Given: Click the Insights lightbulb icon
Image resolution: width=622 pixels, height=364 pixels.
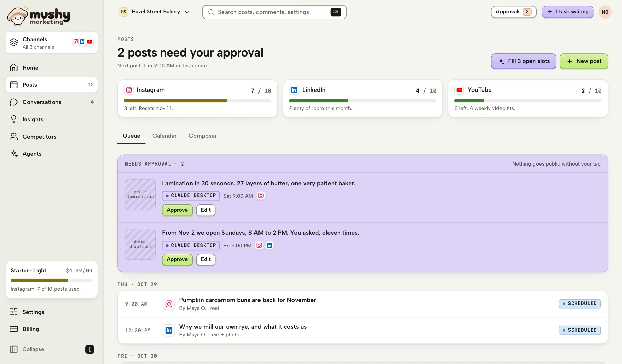Looking at the screenshot, I should click(x=14, y=119).
